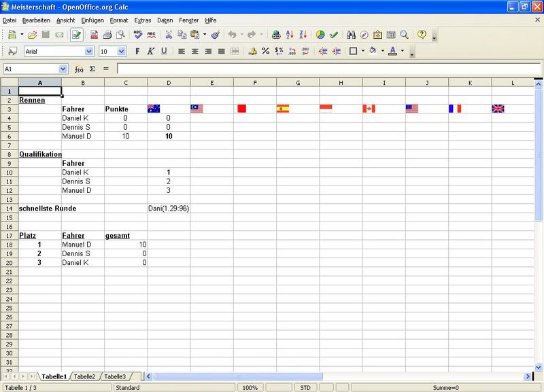544x392 pixels.
Task: Click the horizontal scrollbar thumb
Action: [x=238, y=376]
